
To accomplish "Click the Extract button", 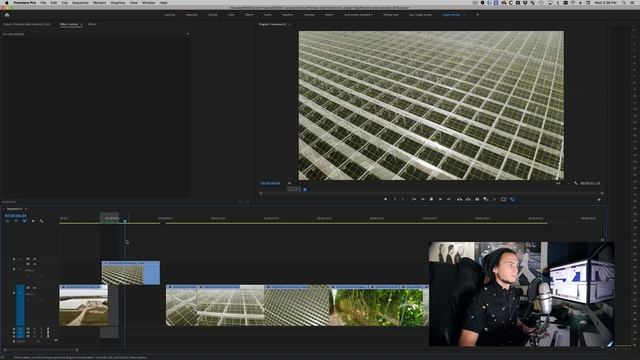I will point(468,199).
